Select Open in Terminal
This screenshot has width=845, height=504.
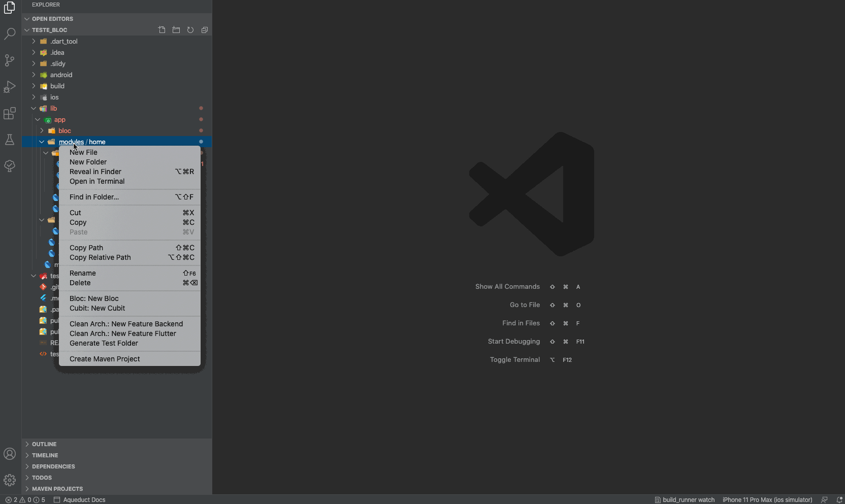pyautogui.click(x=129, y=181)
